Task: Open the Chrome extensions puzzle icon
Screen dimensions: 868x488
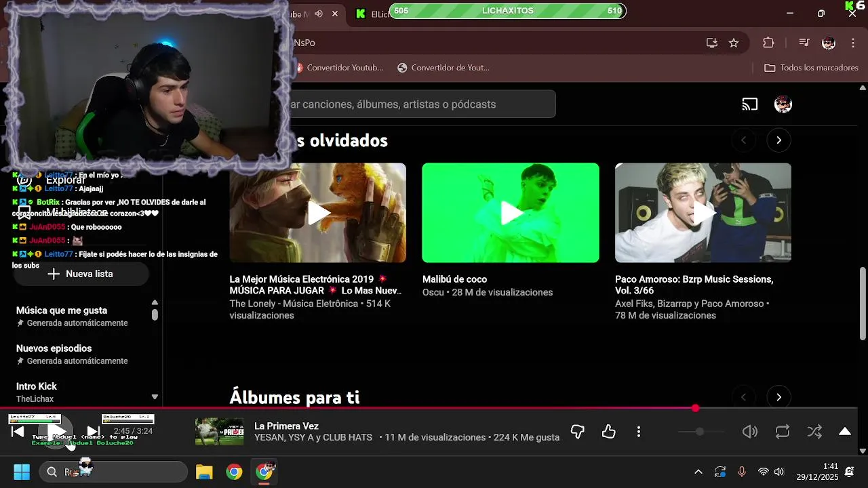Action: 768,43
